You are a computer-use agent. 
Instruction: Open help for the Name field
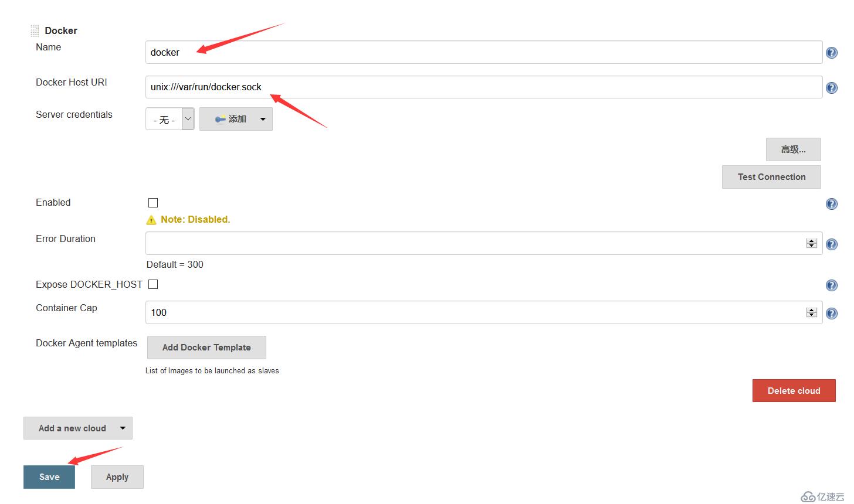point(831,53)
